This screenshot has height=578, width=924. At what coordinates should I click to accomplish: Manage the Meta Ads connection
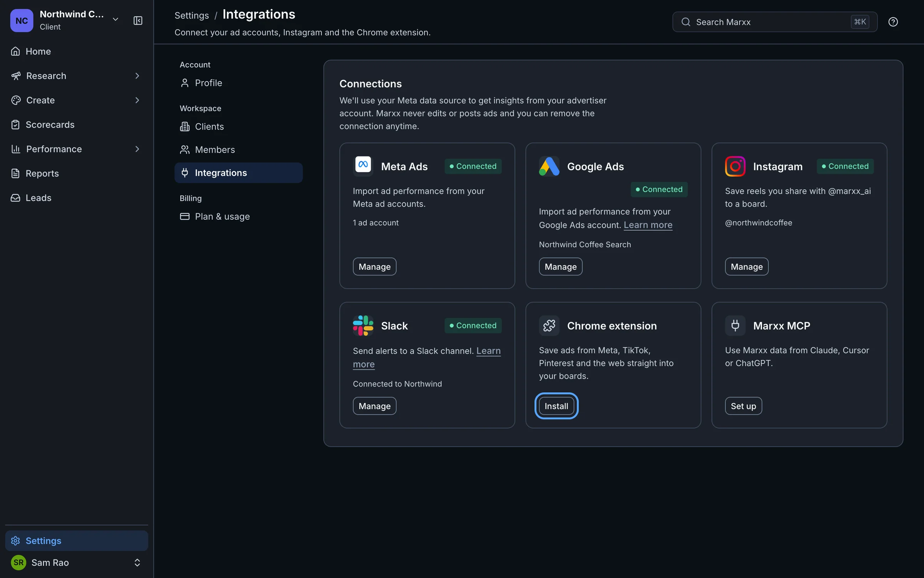pyautogui.click(x=375, y=267)
